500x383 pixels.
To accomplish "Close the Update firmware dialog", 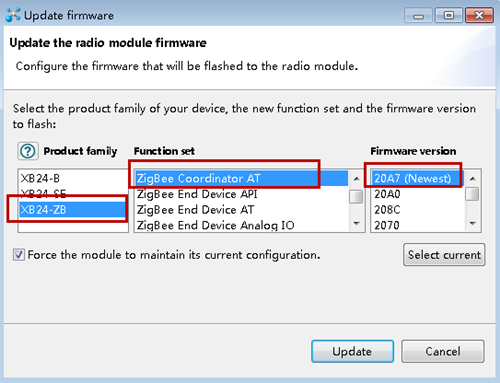I will 479,16.
